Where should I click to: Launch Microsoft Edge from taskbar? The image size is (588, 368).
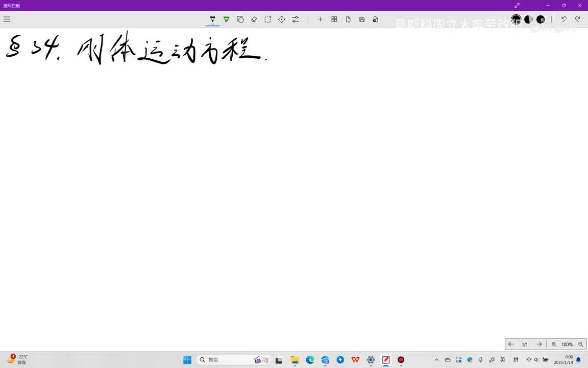point(310,360)
